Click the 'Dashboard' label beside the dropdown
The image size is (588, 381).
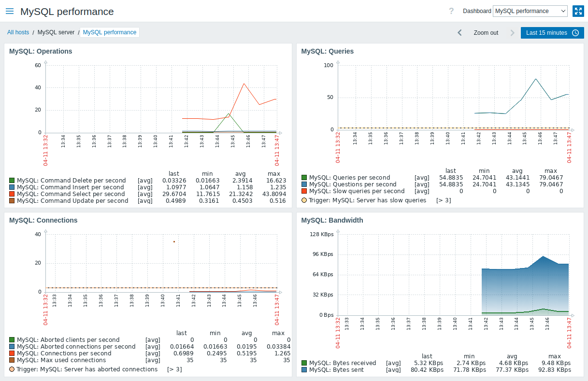click(x=477, y=11)
